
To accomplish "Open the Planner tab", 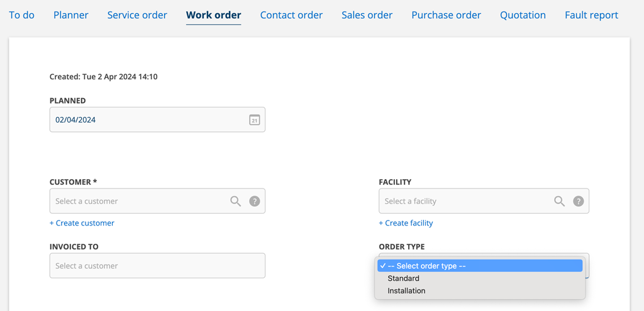I will (70, 15).
